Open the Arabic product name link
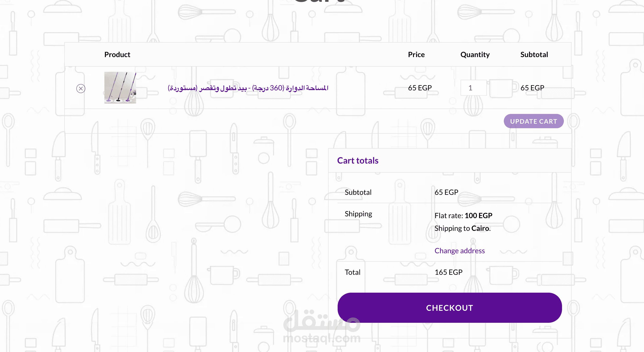The image size is (644, 352). (x=248, y=88)
